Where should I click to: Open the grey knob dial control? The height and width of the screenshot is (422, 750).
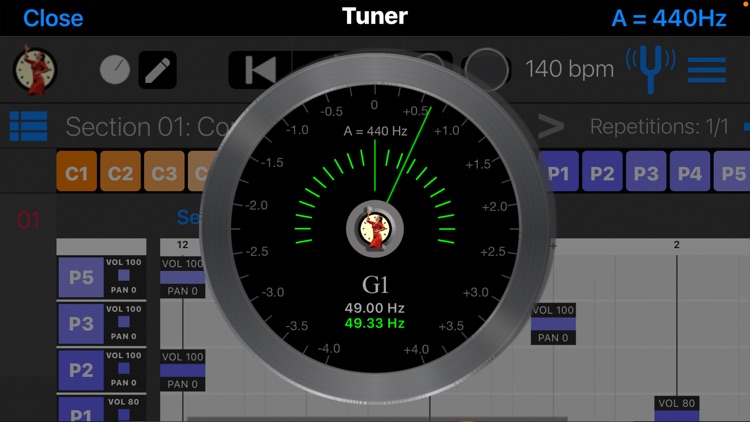115,70
